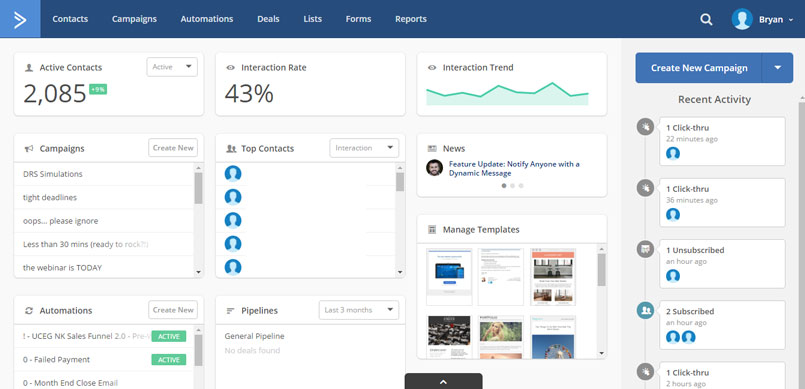This screenshot has width=805, height=389.
Task: Click Bryan's profile avatar
Action: pos(742,20)
